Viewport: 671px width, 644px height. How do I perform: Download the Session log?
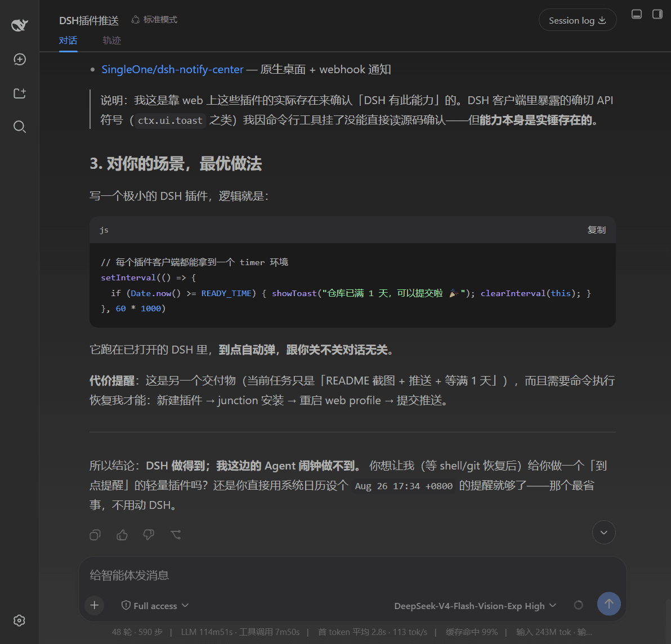[x=577, y=20]
